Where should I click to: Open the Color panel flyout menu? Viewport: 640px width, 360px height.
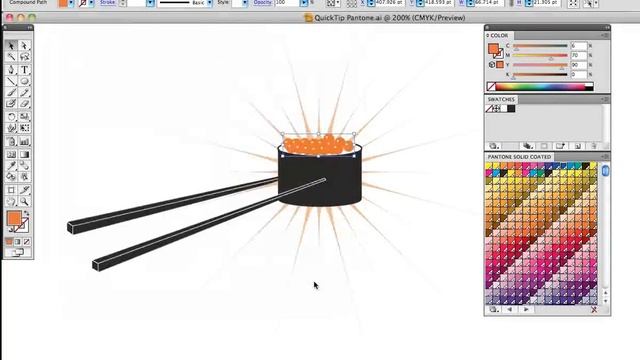coord(605,36)
